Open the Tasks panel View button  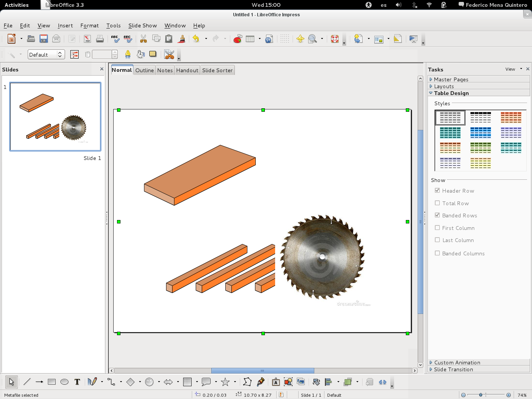[x=510, y=69]
